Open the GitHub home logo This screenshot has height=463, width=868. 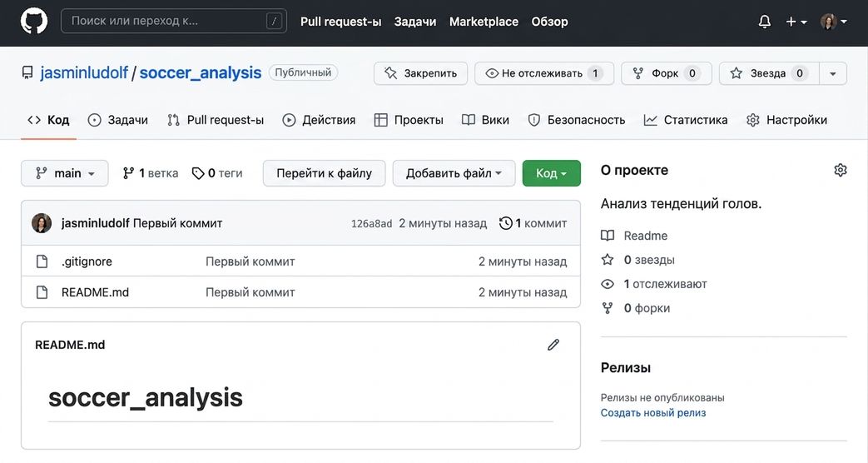(34, 22)
